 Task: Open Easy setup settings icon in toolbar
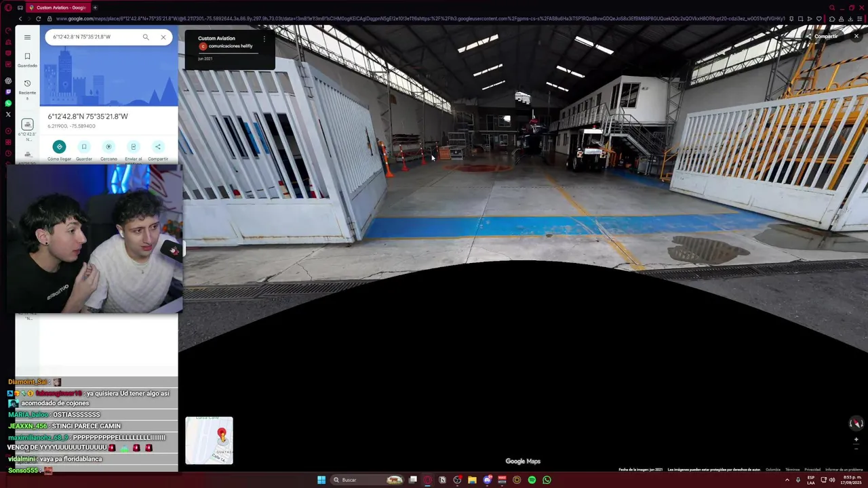pyautogui.click(x=861, y=19)
